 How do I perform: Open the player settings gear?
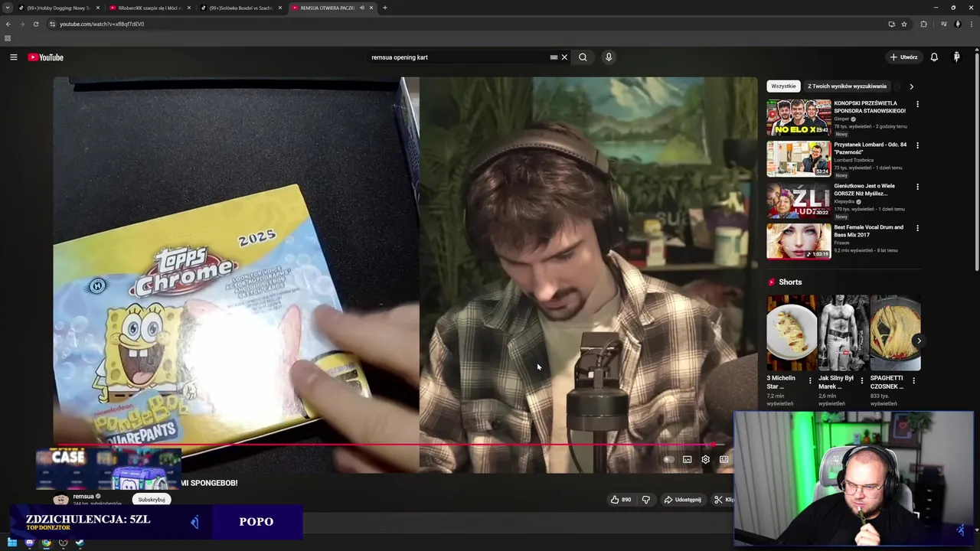coord(705,460)
